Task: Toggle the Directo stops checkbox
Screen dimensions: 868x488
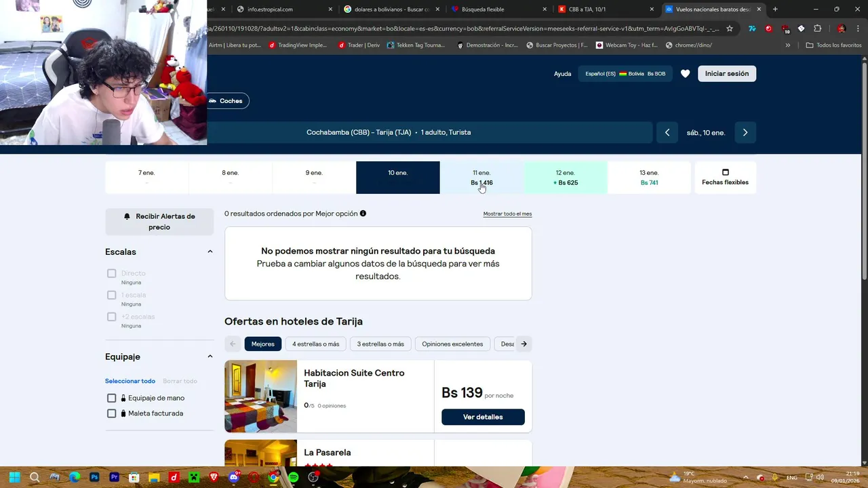Action: tap(111, 273)
